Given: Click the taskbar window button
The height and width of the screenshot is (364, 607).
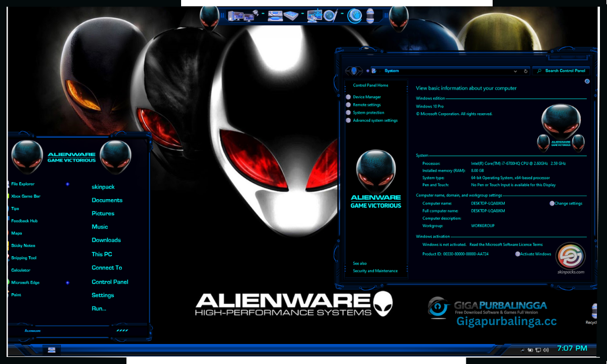Looking at the screenshot, I should (x=52, y=349).
